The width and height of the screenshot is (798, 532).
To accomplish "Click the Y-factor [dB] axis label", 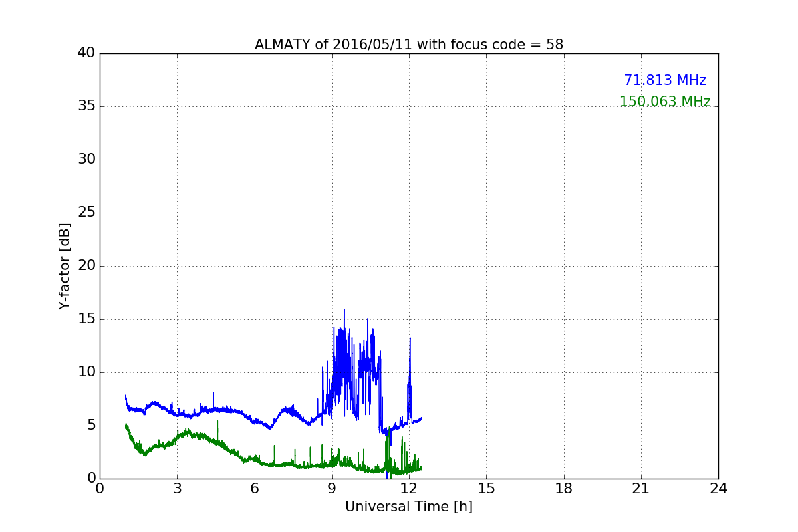I will pos(65,266).
